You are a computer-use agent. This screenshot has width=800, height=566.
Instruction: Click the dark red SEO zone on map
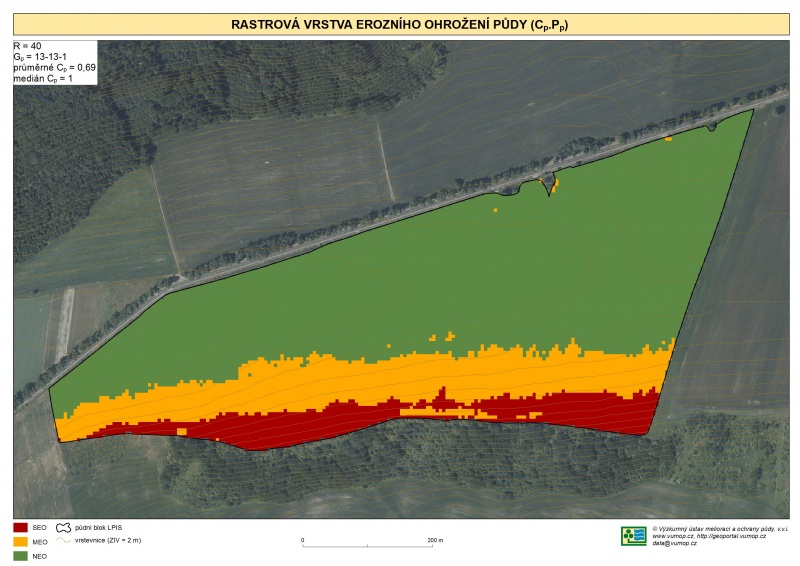[300, 425]
